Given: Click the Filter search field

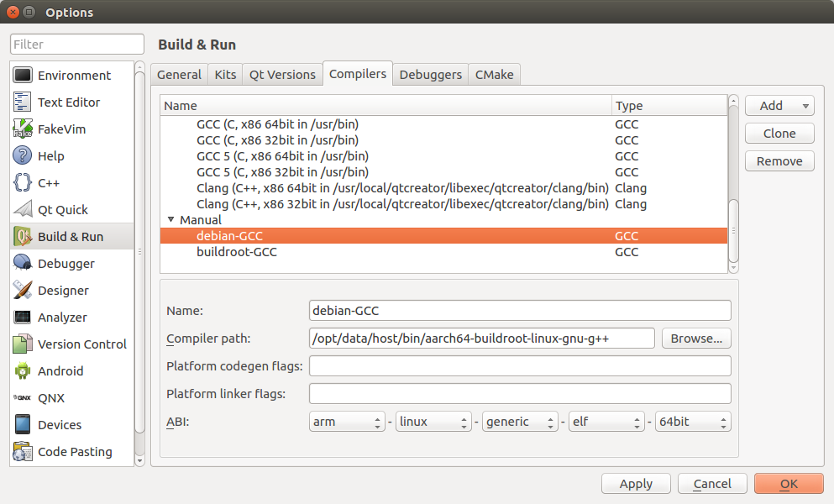Looking at the screenshot, I should (77, 45).
